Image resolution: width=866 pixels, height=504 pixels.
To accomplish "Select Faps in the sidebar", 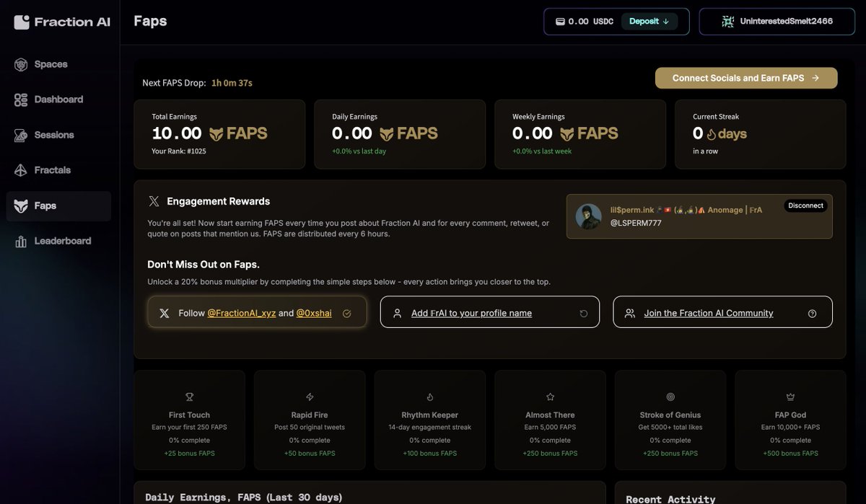I will [58, 205].
